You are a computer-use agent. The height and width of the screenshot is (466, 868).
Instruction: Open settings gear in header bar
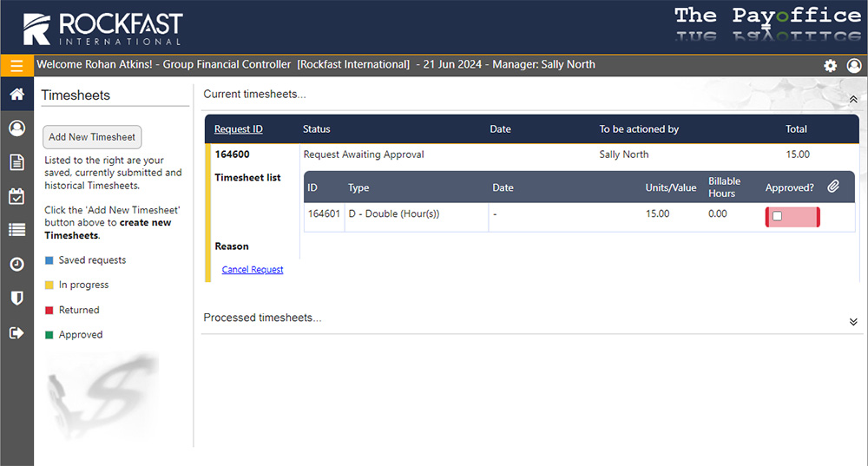831,66
